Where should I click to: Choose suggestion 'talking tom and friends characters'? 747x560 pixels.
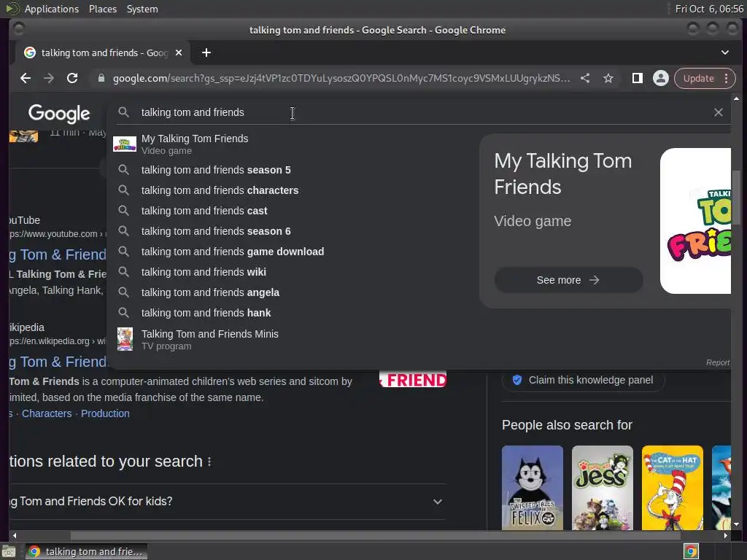[x=293, y=190]
